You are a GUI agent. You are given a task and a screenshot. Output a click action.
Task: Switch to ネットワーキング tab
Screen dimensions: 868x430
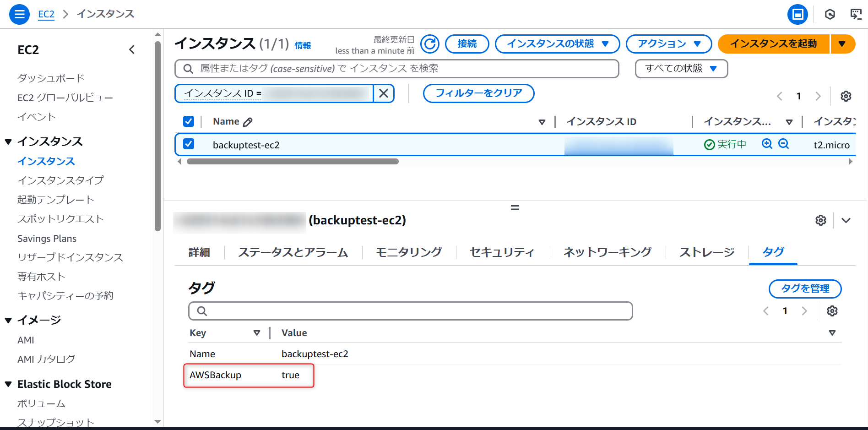click(x=608, y=252)
